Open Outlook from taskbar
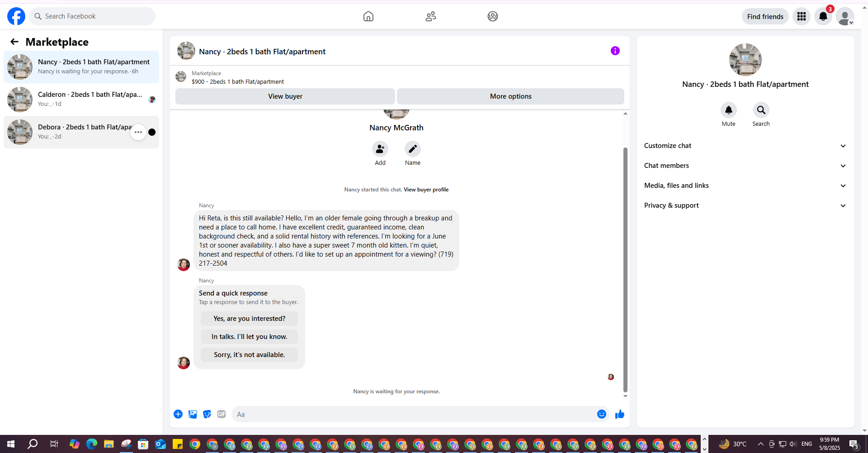The width and height of the screenshot is (868, 453). [x=160, y=444]
